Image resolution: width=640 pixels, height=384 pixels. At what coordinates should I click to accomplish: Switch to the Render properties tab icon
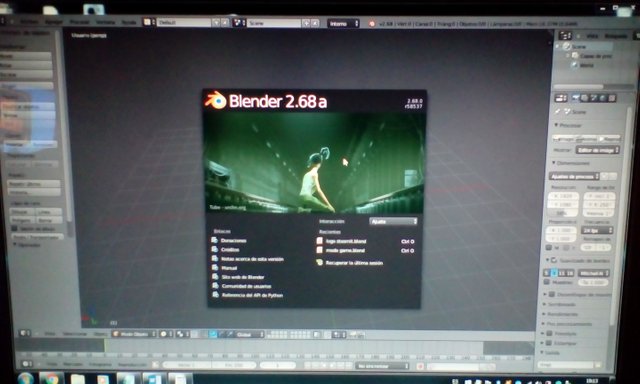point(576,98)
